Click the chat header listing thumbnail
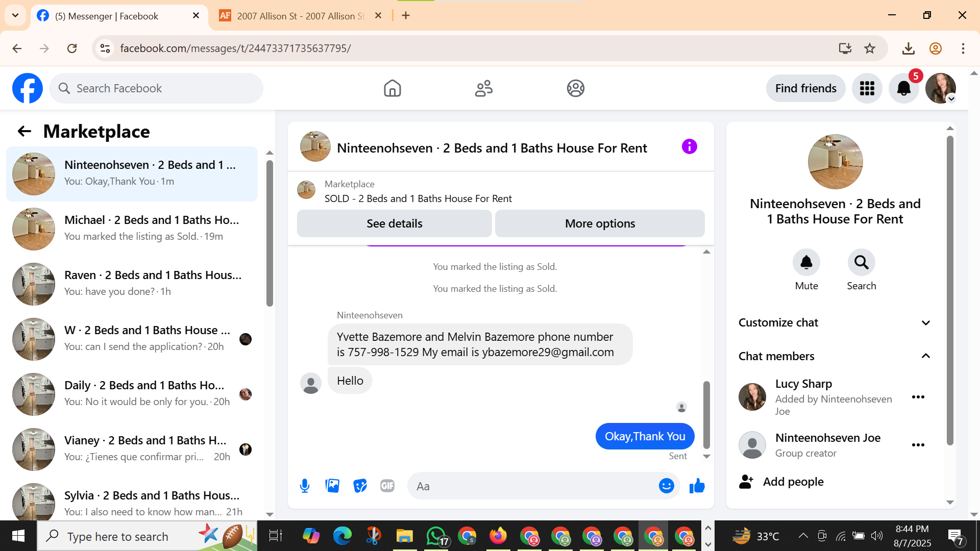The height and width of the screenshot is (551, 980). coord(315,146)
